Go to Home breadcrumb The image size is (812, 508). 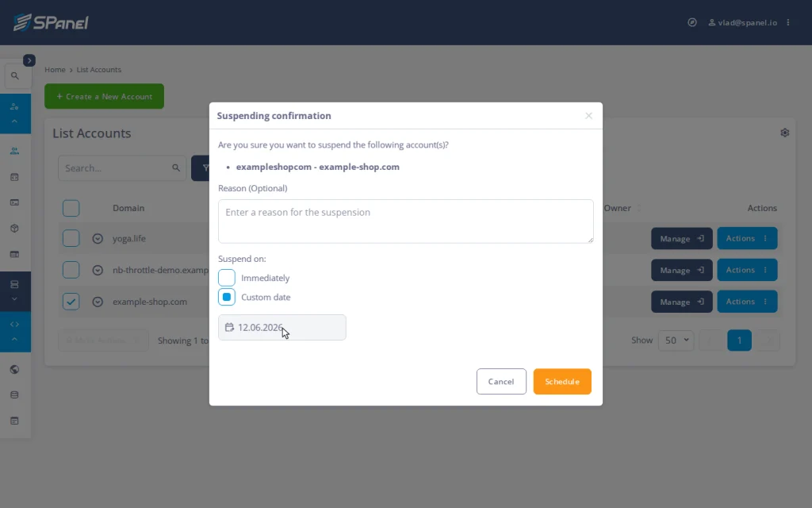(x=55, y=70)
